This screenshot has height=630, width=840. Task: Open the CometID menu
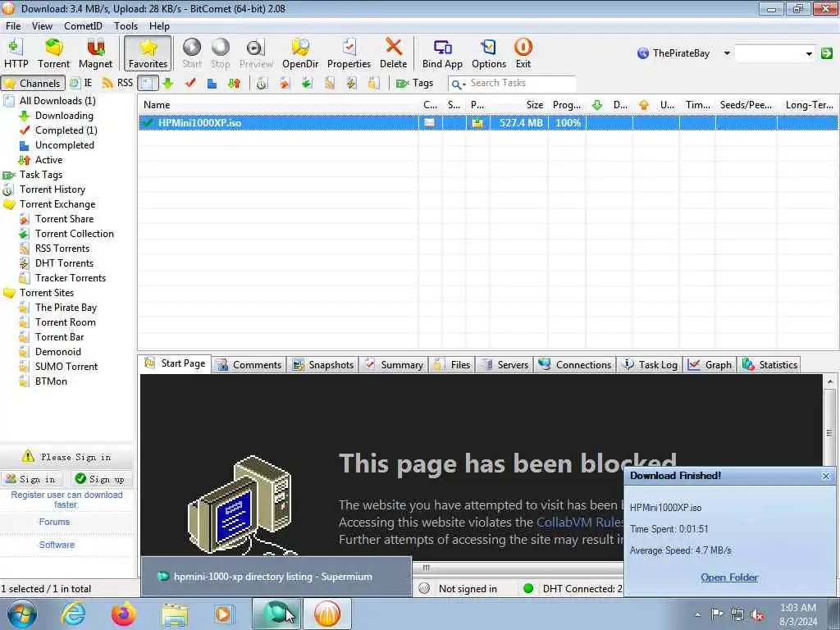click(x=83, y=25)
